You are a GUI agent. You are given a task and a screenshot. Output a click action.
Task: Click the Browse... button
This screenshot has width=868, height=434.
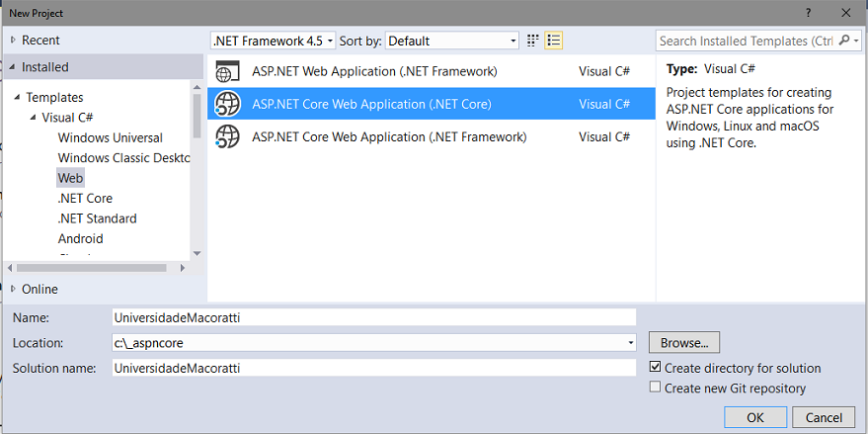pos(684,342)
